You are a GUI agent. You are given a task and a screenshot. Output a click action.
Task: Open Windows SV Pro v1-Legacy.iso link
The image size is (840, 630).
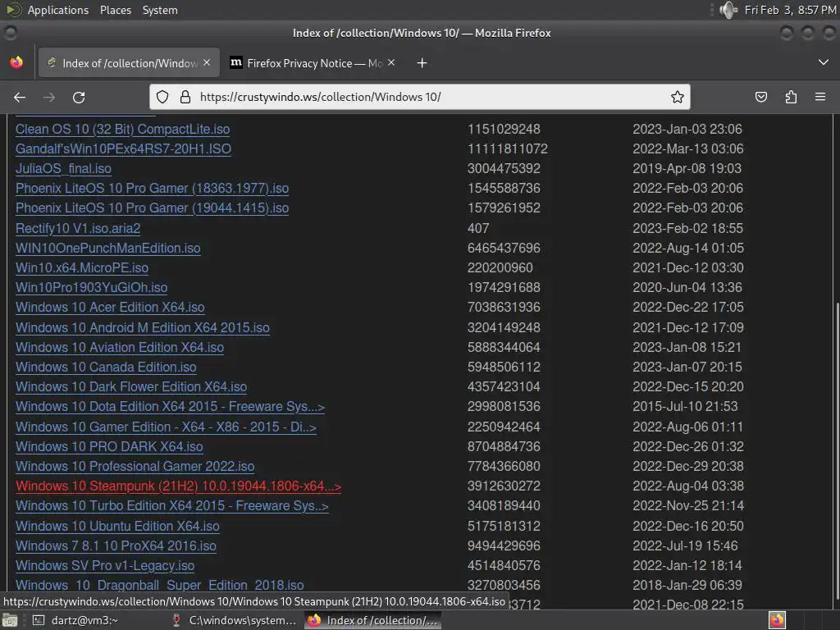tap(105, 566)
